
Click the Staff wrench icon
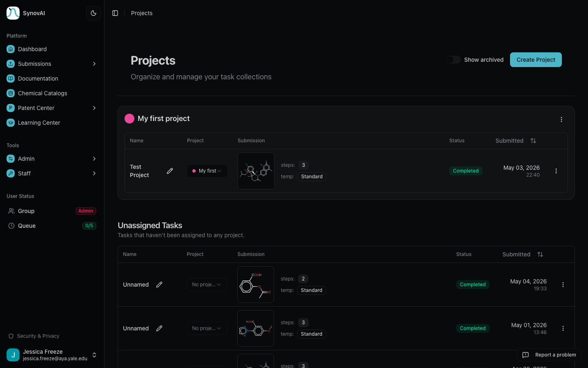click(x=11, y=173)
